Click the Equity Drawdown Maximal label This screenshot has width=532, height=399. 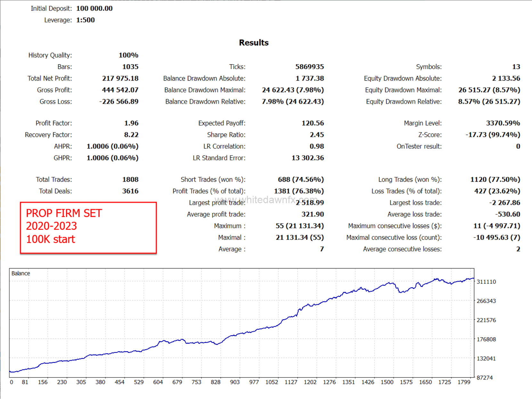[x=403, y=90]
